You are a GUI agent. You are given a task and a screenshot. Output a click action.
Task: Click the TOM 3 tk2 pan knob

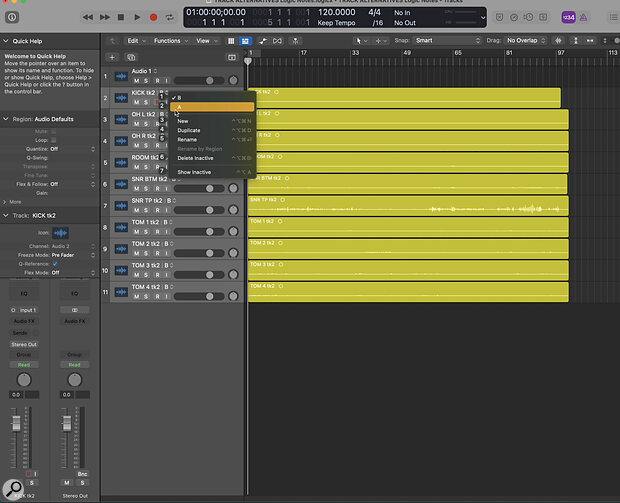tap(233, 274)
